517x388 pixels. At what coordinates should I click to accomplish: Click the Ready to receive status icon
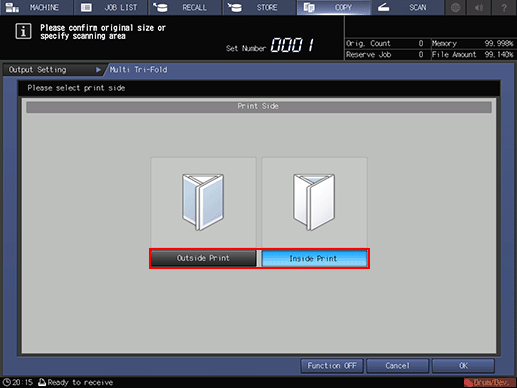pyautogui.click(x=42, y=382)
